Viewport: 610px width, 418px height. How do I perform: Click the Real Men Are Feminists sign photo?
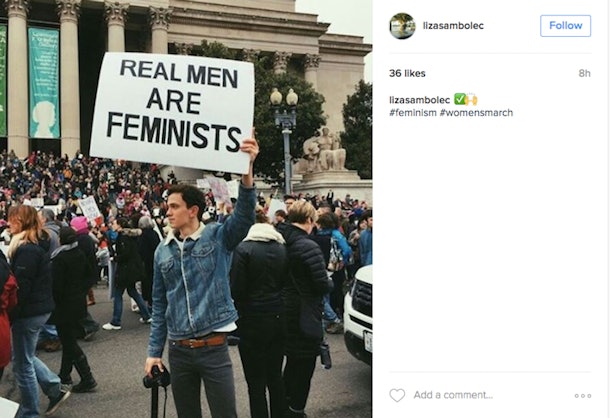[173, 112]
